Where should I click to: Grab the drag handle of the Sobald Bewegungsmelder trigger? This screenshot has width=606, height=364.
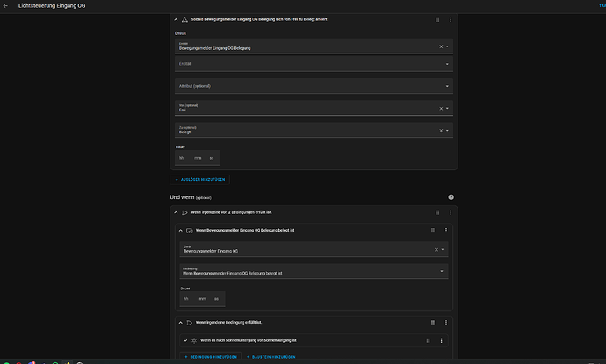tap(437, 19)
